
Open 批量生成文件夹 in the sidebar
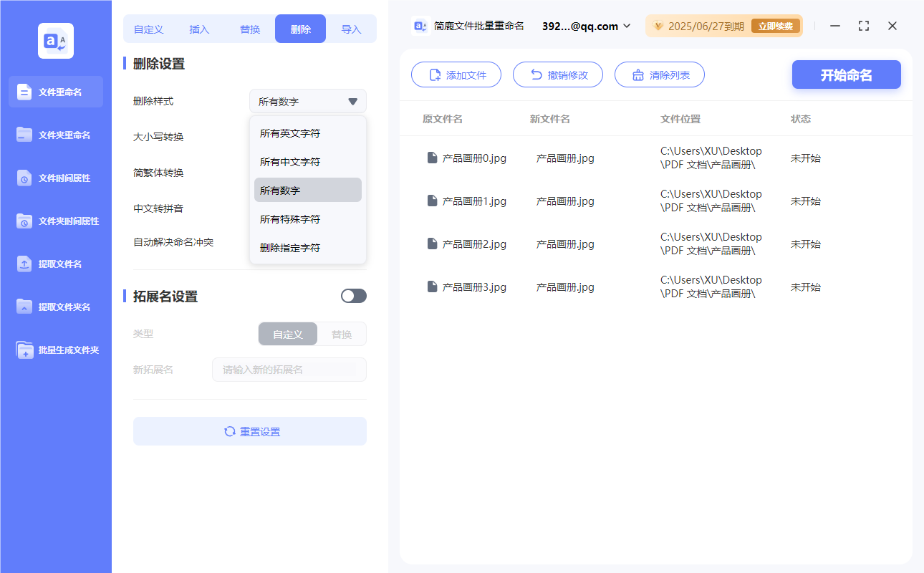(x=55, y=350)
